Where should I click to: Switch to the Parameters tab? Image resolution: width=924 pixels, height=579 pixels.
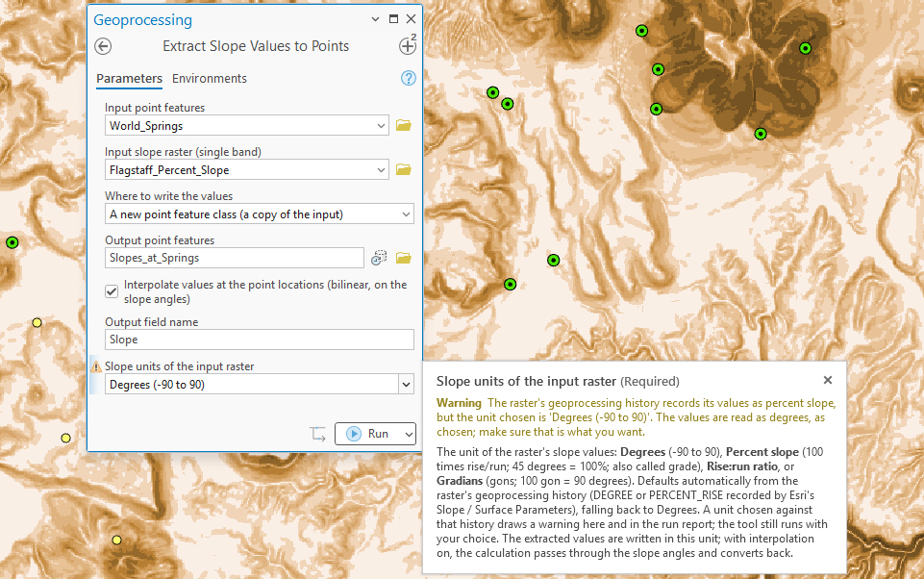tap(129, 79)
